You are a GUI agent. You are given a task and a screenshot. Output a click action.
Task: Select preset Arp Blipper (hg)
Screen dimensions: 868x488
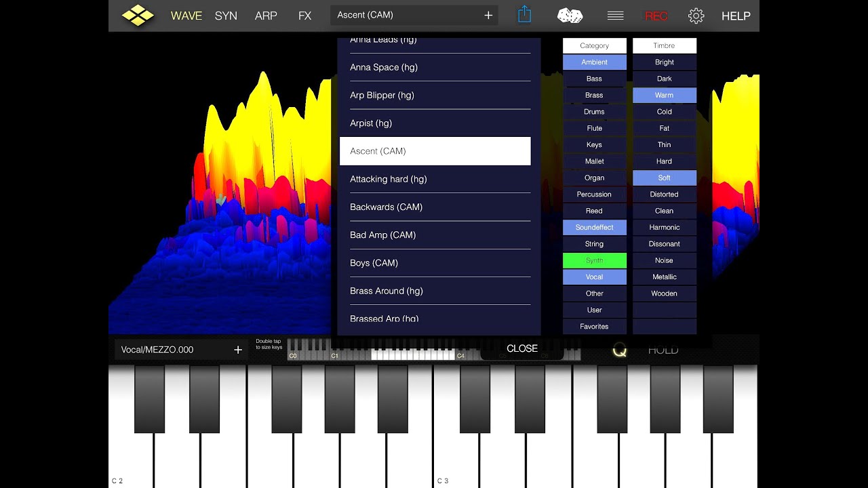click(435, 95)
